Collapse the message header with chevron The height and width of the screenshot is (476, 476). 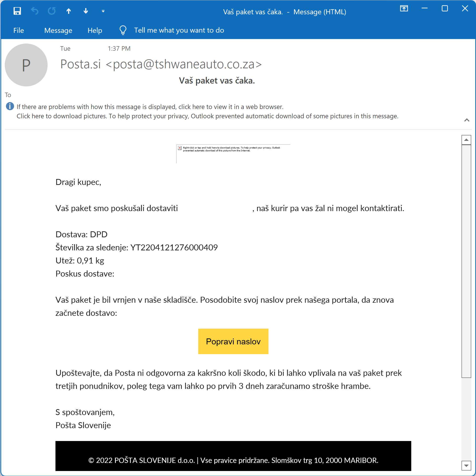coord(467,120)
